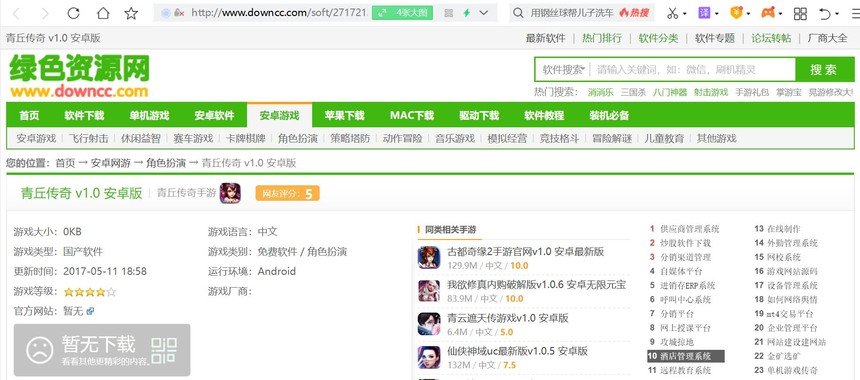The width and height of the screenshot is (860, 380).
Task: Expand the address bar dropdown chevron
Action: [484, 13]
